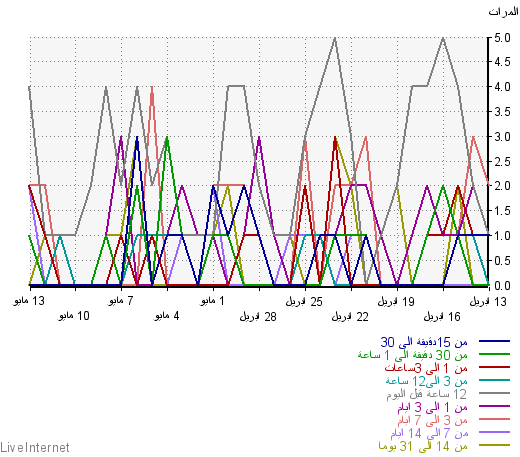Click the dark red legend line swatch
The width and height of the screenshot is (520, 457).
pyautogui.click(x=494, y=367)
